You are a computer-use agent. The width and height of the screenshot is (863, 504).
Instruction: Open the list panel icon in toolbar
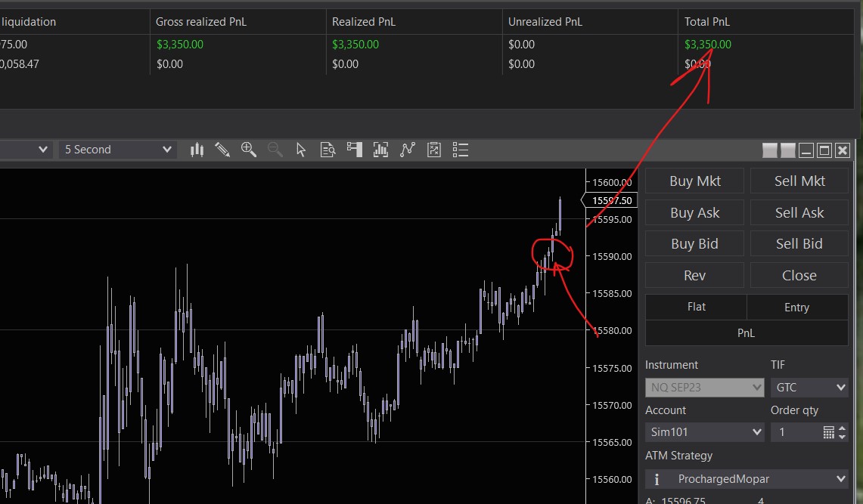click(460, 150)
